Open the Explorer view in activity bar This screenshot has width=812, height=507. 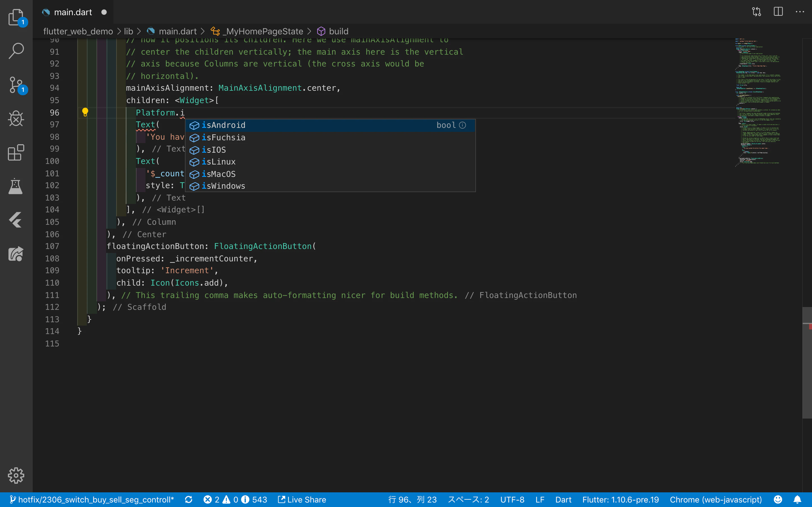[x=16, y=17]
